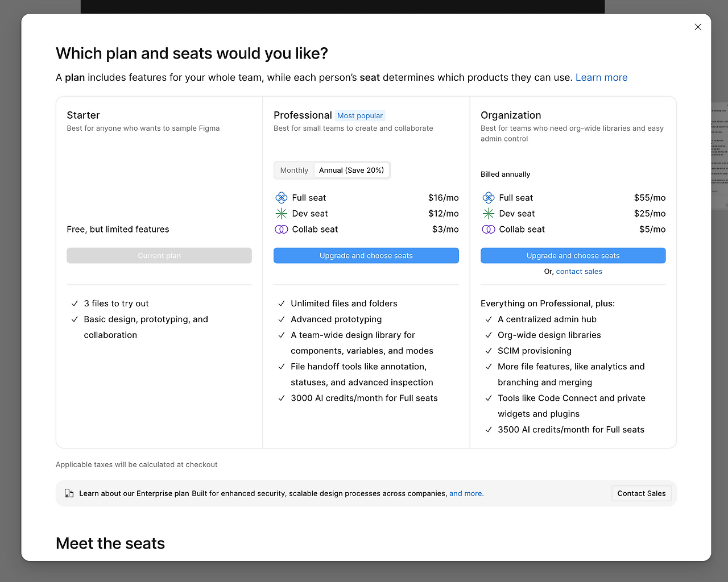Image resolution: width=728 pixels, height=582 pixels.
Task: Click the Organization Full seat icon
Action: coord(488,198)
